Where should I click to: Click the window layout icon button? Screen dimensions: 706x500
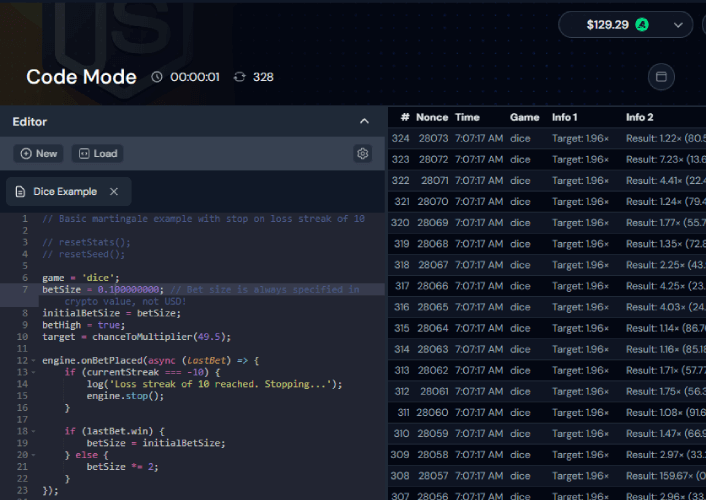[x=661, y=77]
